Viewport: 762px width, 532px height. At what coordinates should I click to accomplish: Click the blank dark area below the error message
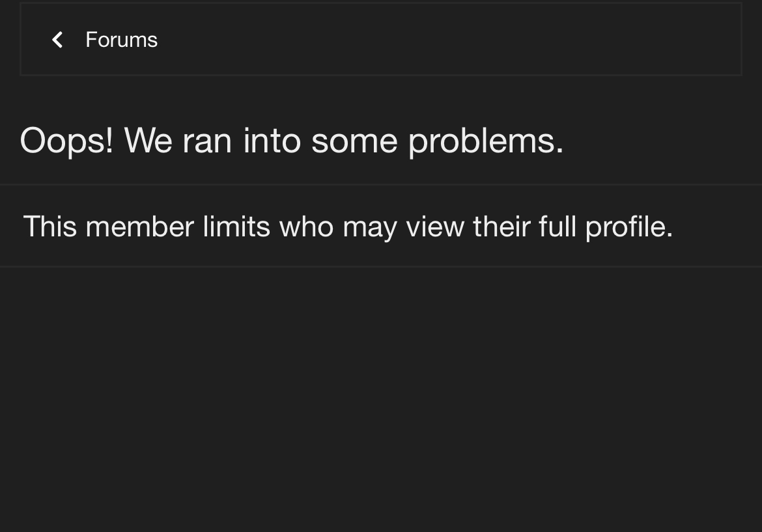pos(381,399)
